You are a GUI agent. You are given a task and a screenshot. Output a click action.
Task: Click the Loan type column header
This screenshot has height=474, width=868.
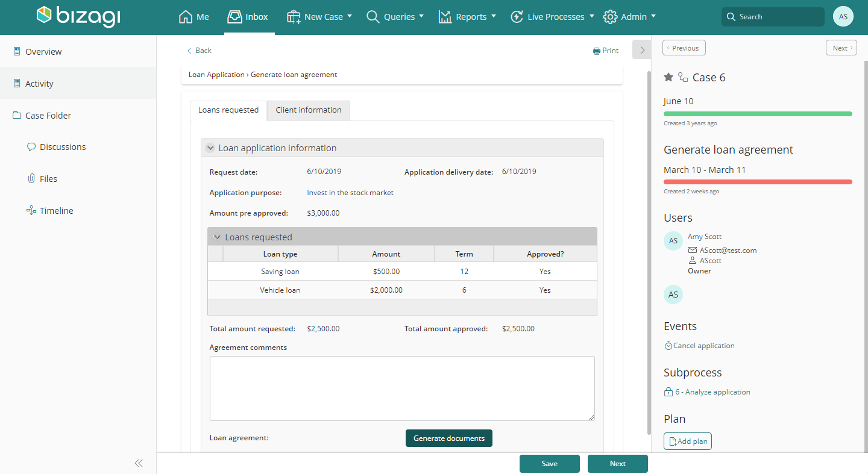click(x=280, y=254)
